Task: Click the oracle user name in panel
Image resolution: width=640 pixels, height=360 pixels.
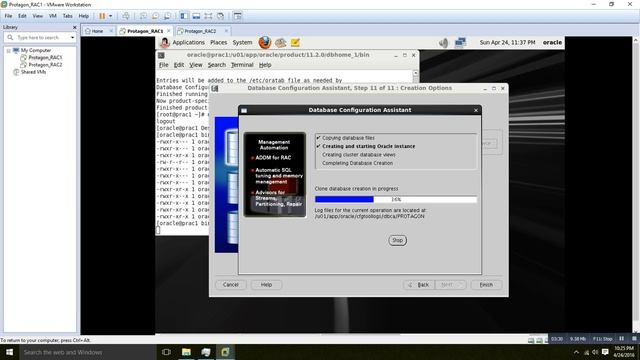Action: 552,42
